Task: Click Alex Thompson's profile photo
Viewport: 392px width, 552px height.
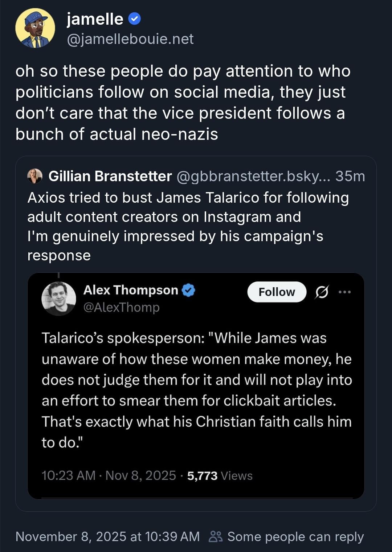Action: (x=59, y=299)
